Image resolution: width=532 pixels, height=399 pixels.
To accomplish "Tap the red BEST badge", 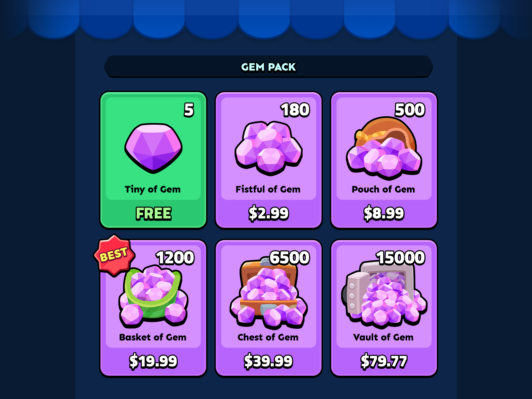I will 114,255.
